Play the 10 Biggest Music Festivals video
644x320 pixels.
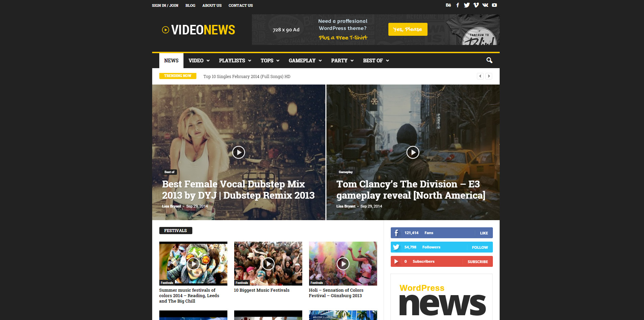point(268,263)
